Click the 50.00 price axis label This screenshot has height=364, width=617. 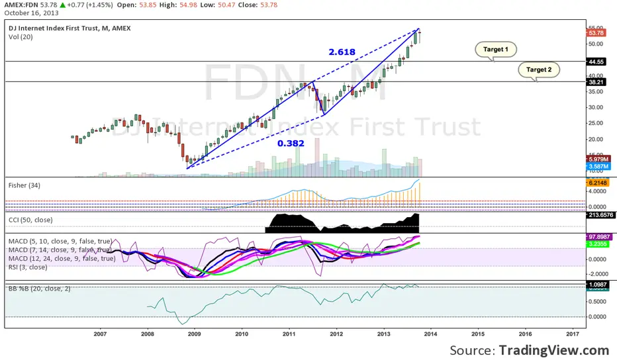tap(596, 44)
